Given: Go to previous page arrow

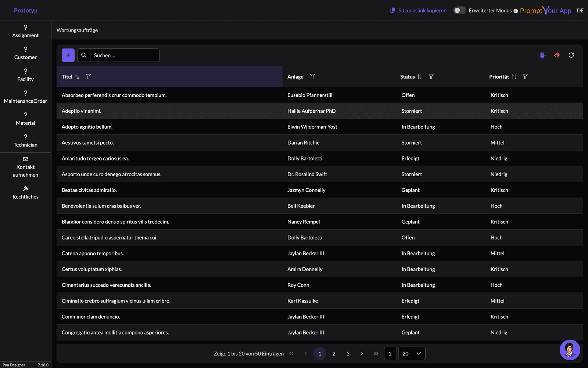Looking at the screenshot, I should point(305,354).
